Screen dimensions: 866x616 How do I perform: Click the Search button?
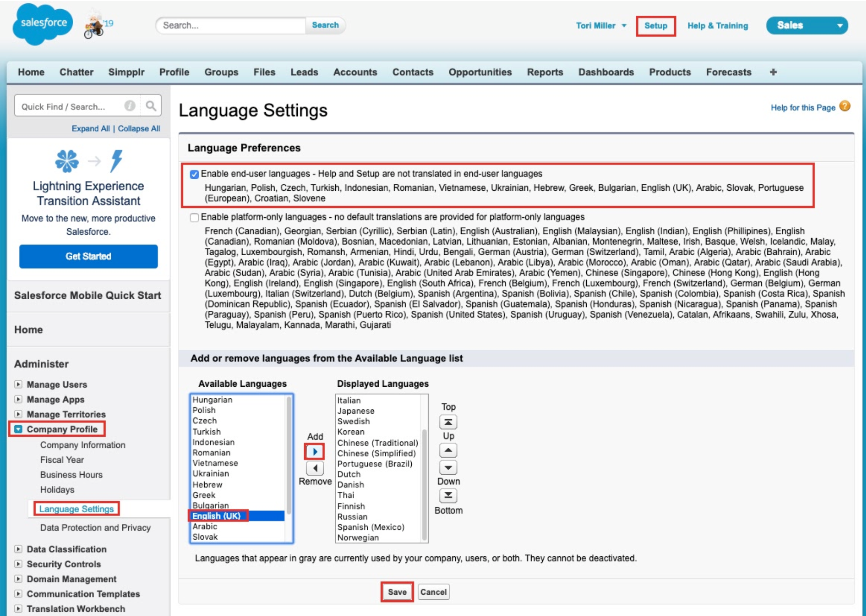pyautogui.click(x=325, y=25)
